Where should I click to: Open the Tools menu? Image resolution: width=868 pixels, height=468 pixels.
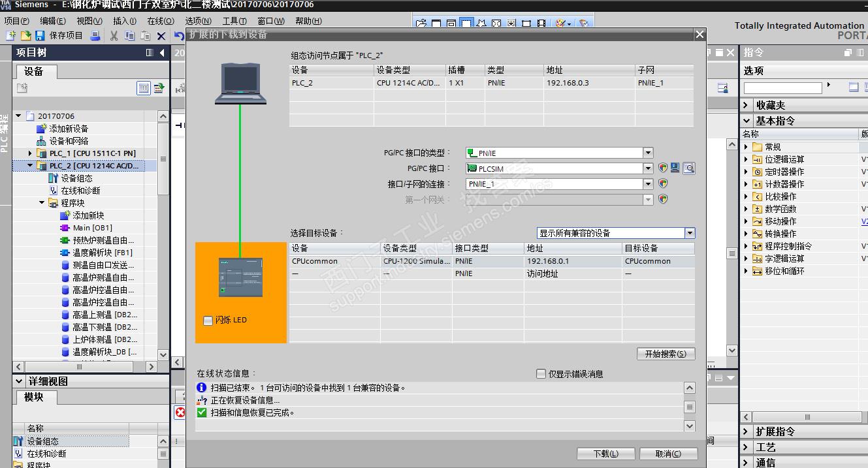[234, 21]
